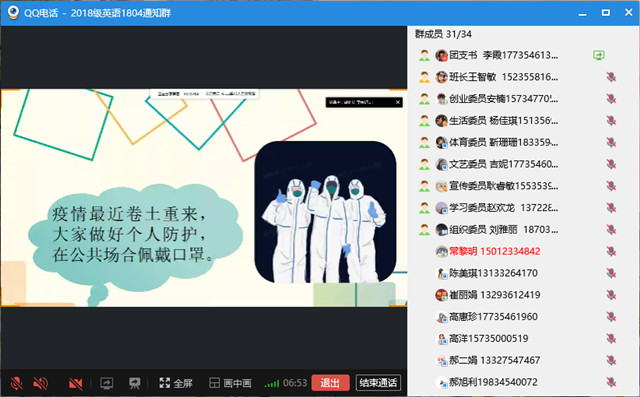Click the muted mic beside 高洋
Image resolution: width=640 pixels, height=397 pixels.
click(x=611, y=339)
